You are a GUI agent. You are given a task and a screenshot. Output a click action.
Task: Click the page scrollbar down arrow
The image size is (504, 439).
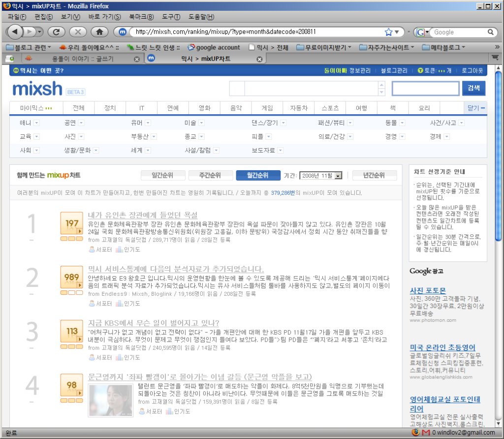coord(498,424)
